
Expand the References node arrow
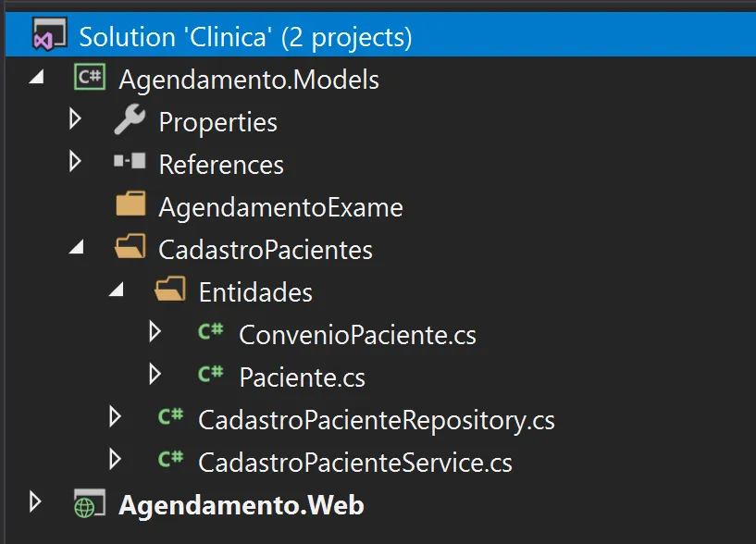76,162
